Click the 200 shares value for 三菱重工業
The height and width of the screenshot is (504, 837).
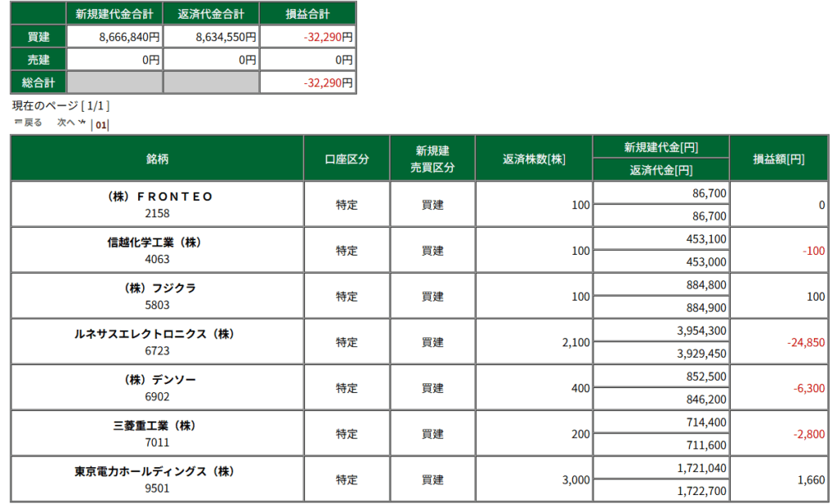[x=580, y=434]
